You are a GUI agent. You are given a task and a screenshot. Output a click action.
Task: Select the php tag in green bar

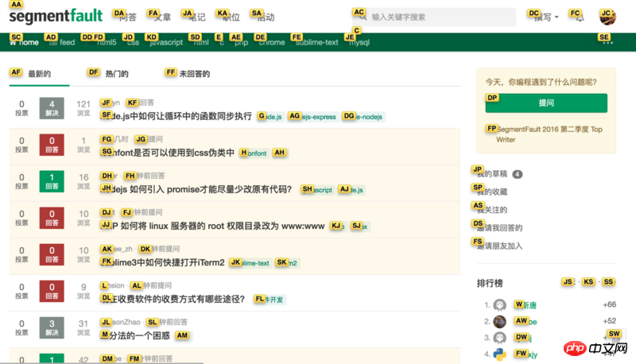click(x=241, y=42)
